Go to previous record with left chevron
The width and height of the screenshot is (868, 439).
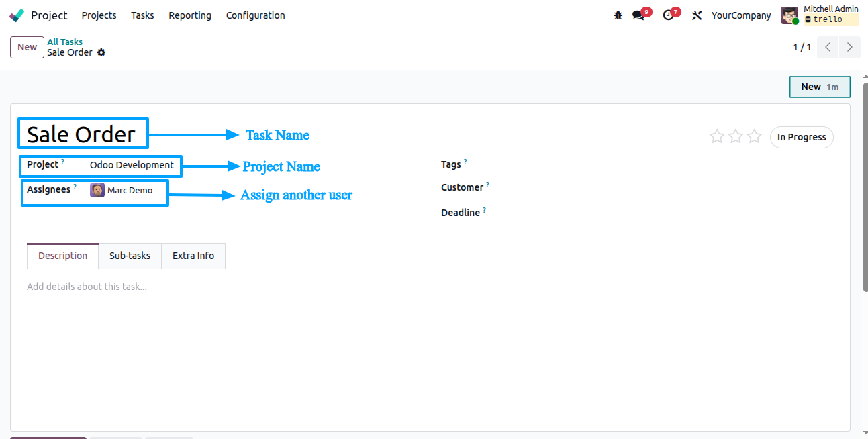(828, 47)
